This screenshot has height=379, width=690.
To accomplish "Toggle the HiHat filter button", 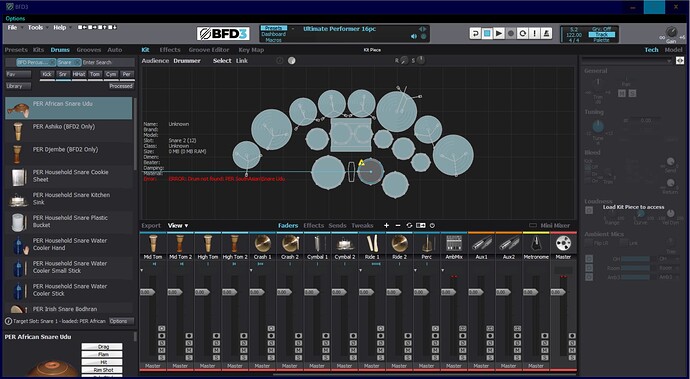I will pos(79,74).
